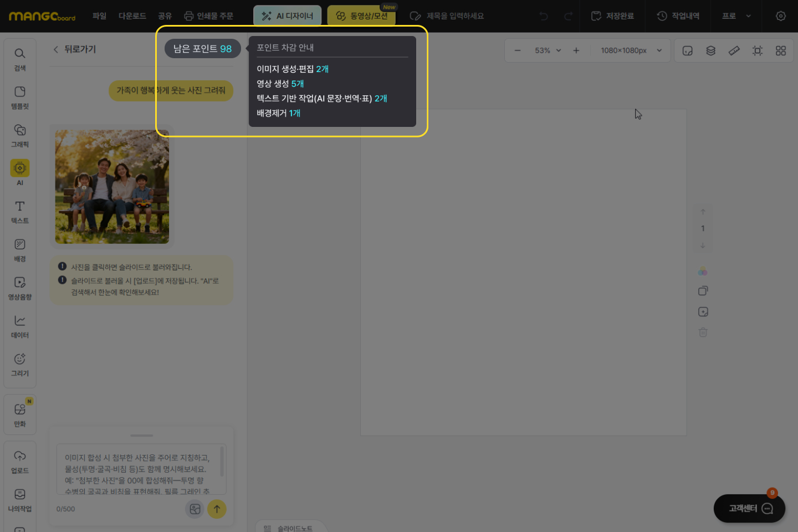This screenshot has width=798, height=532.
Task: Open the 배경 background panel
Action: coord(20,250)
